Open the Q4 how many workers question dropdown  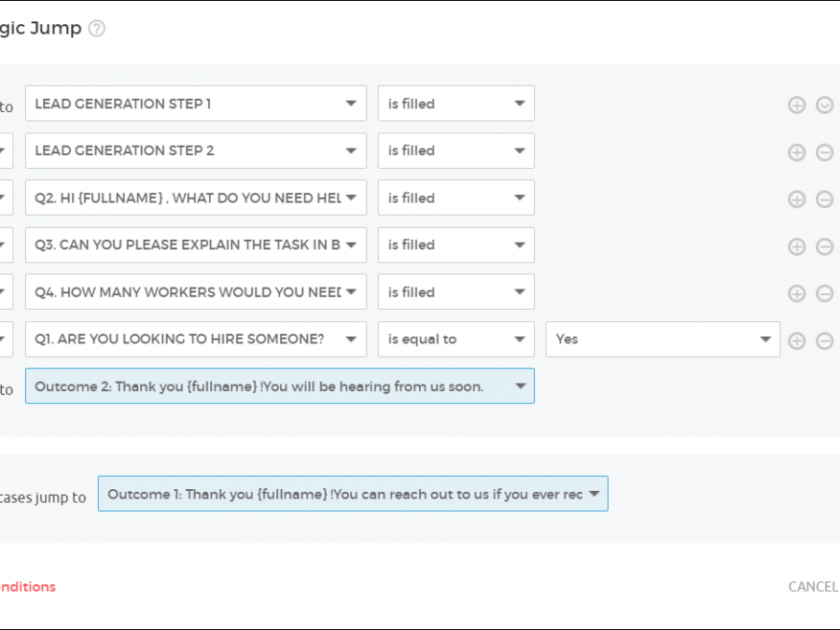click(196, 292)
